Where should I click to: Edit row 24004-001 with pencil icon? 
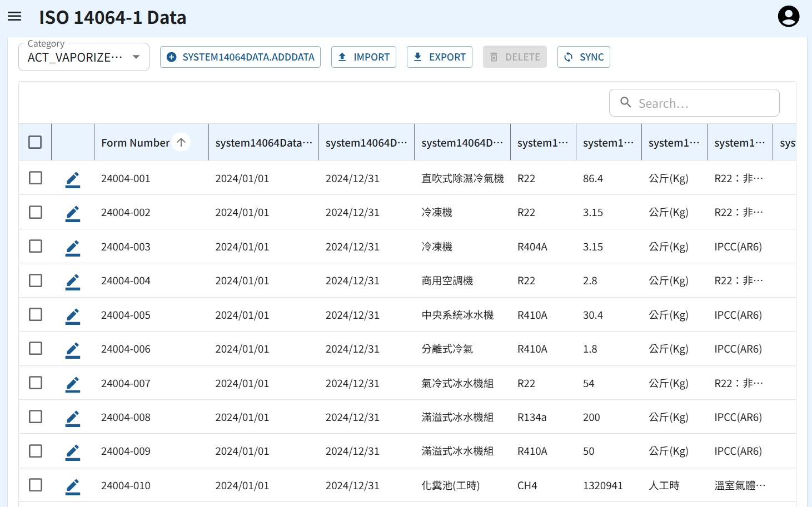click(x=73, y=179)
